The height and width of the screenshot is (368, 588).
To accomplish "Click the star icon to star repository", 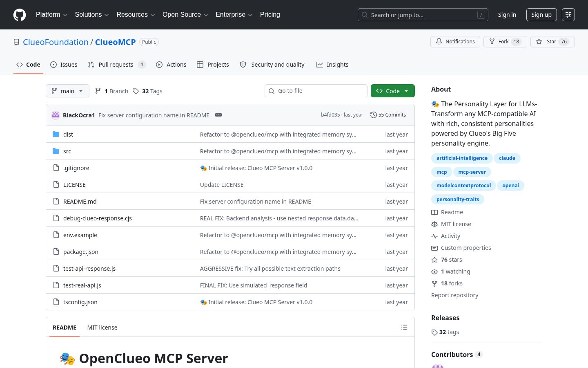I will pos(539,42).
